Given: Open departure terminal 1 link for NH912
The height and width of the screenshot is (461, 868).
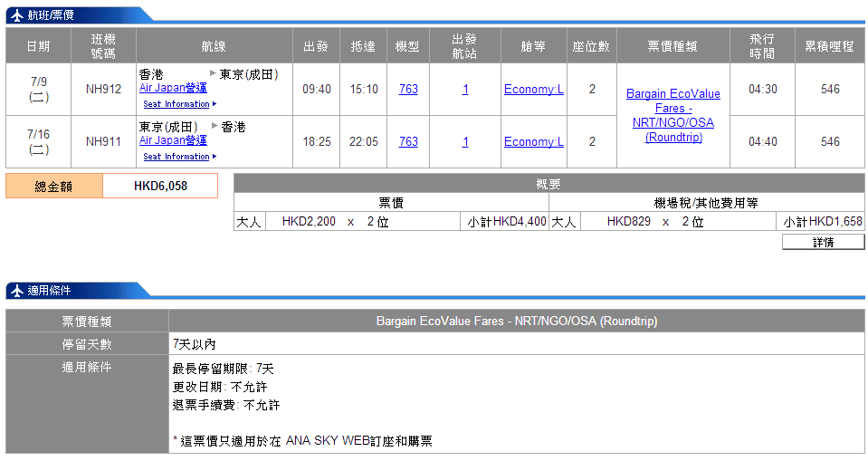Looking at the screenshot, I should coord(465,89).
